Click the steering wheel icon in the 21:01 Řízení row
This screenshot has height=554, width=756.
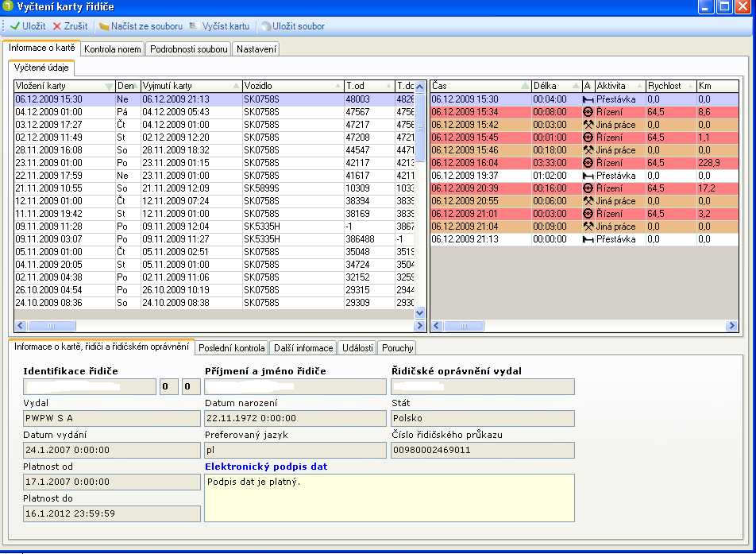coord(588,214)
